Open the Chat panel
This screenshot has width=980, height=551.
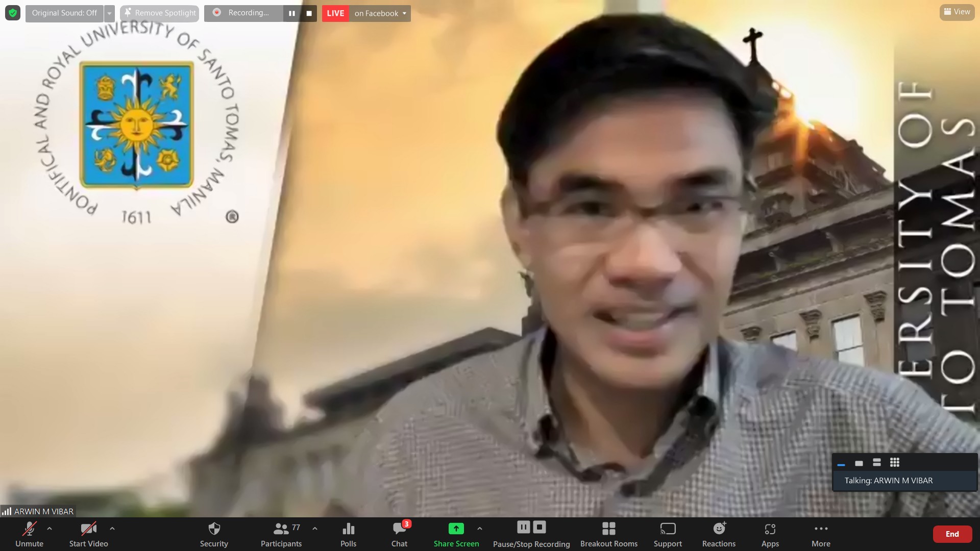400,534
